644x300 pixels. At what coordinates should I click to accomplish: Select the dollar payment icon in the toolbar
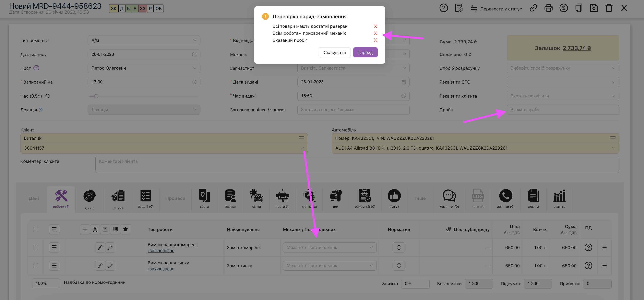click(x=564, y=8)
